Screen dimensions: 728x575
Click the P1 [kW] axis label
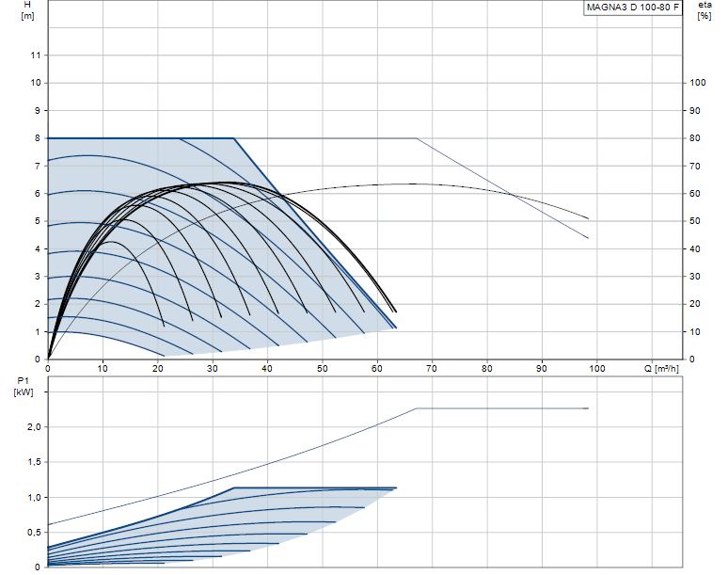24,386
